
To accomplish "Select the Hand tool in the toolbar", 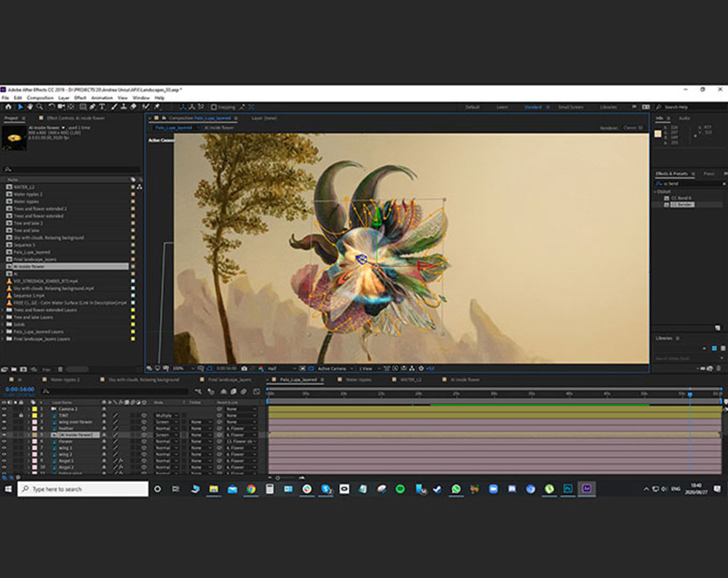I will (x=28, y=107).
